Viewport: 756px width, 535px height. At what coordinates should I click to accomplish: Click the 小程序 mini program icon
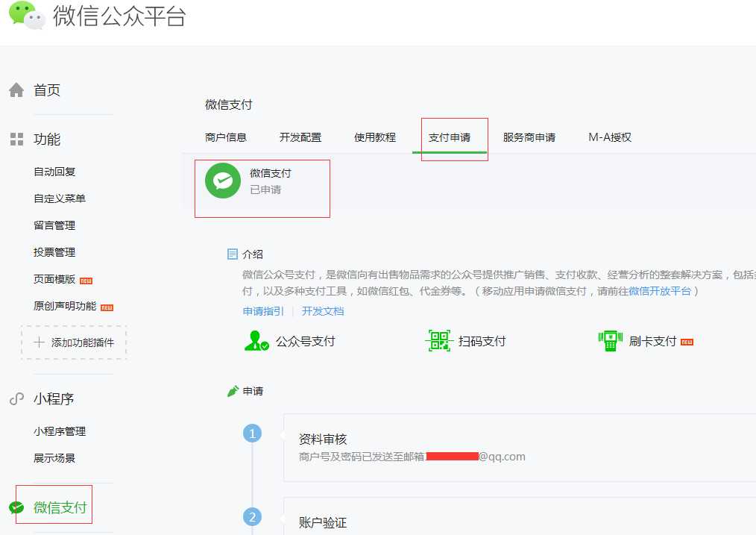pyautogui.click(x=16, y=398)
